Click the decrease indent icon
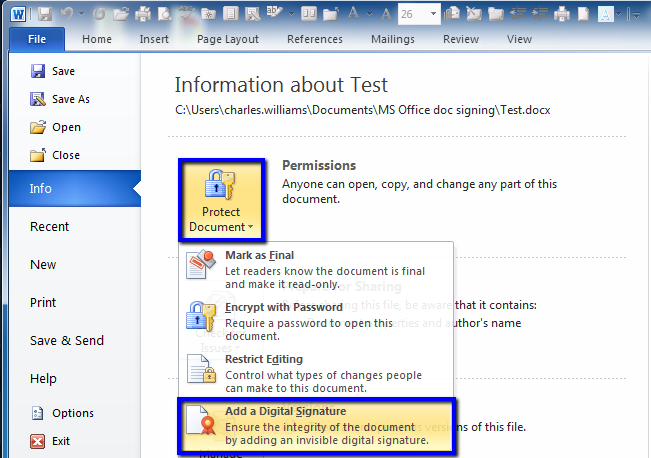Image resolution: width=651 pixels, height=458 pixels. coord(518,15)
